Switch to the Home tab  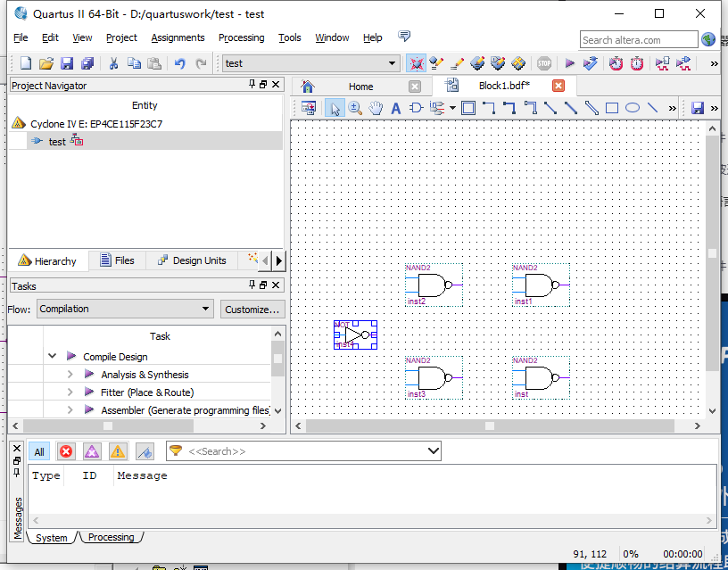[x=360, y=87]
